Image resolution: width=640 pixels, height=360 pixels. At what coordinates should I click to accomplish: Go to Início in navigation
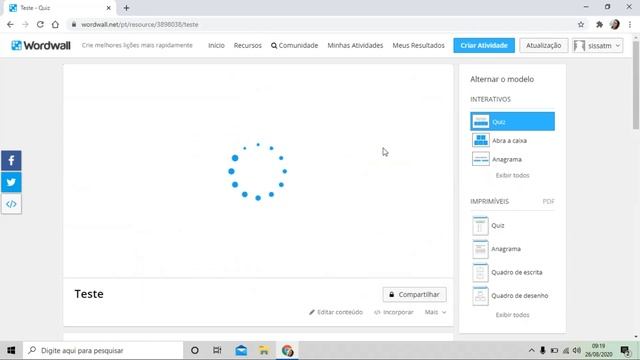click(216, 45)
